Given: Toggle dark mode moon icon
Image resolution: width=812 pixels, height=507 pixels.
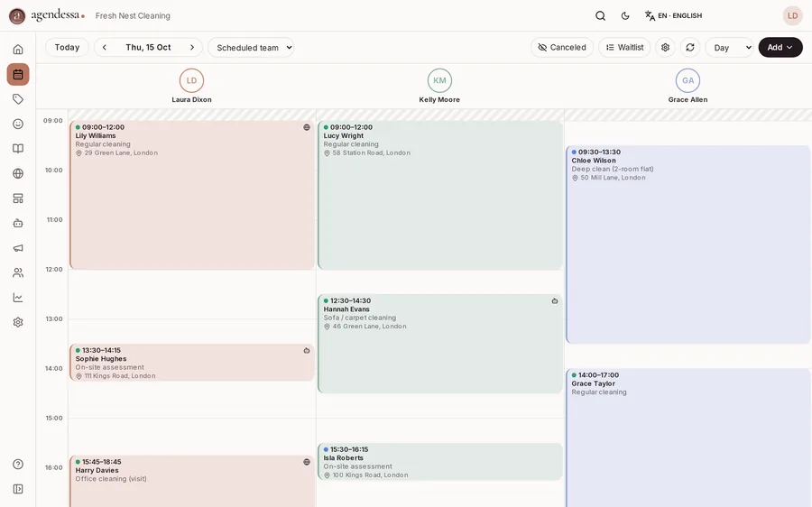Looking at the screenshot, I should pos(625,15).
